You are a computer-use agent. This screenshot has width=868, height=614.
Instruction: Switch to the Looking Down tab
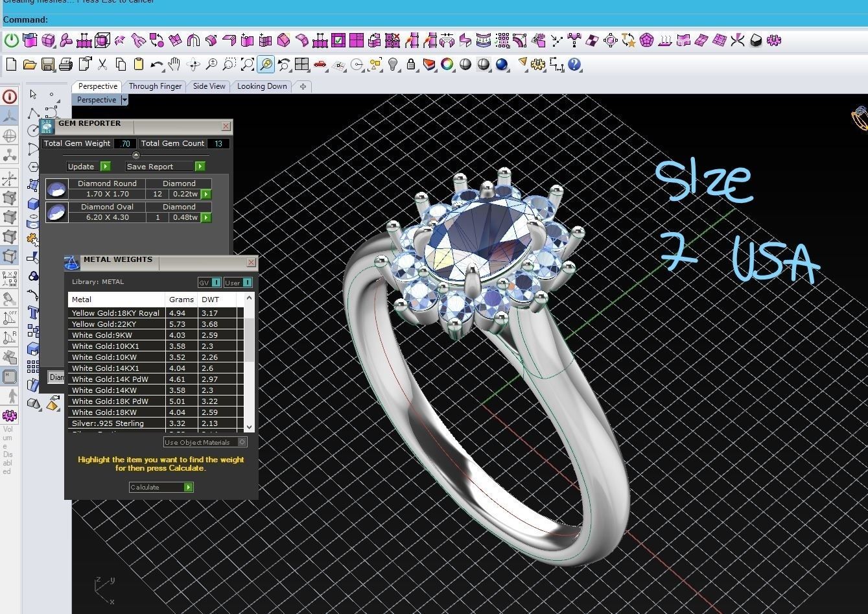[x=262, y=86]
